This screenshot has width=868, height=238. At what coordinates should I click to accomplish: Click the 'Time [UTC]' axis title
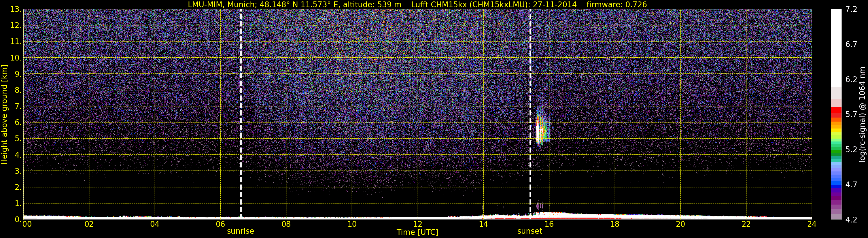[x=417, y=232]
